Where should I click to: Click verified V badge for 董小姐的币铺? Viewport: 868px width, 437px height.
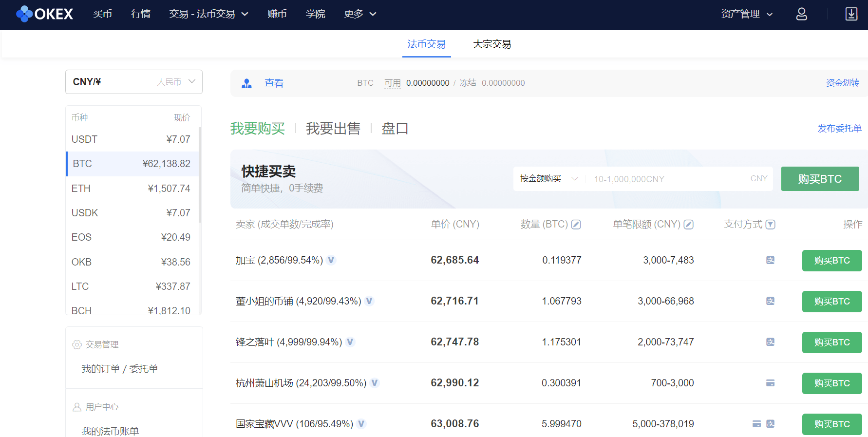(369, 301)
